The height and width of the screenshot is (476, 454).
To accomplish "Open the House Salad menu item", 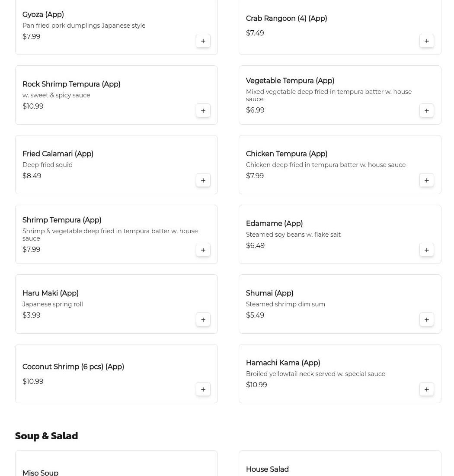I will coord(340,463).
